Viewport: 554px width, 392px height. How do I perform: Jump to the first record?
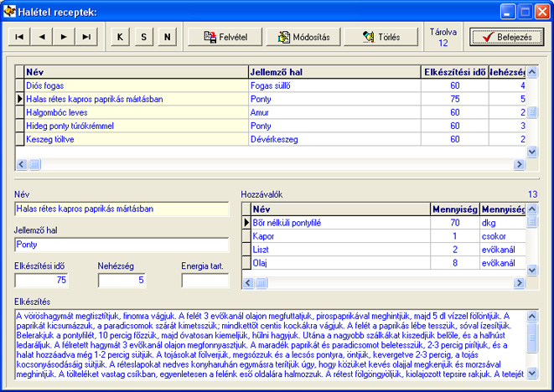pyautogui.click(x=19, y=37)
